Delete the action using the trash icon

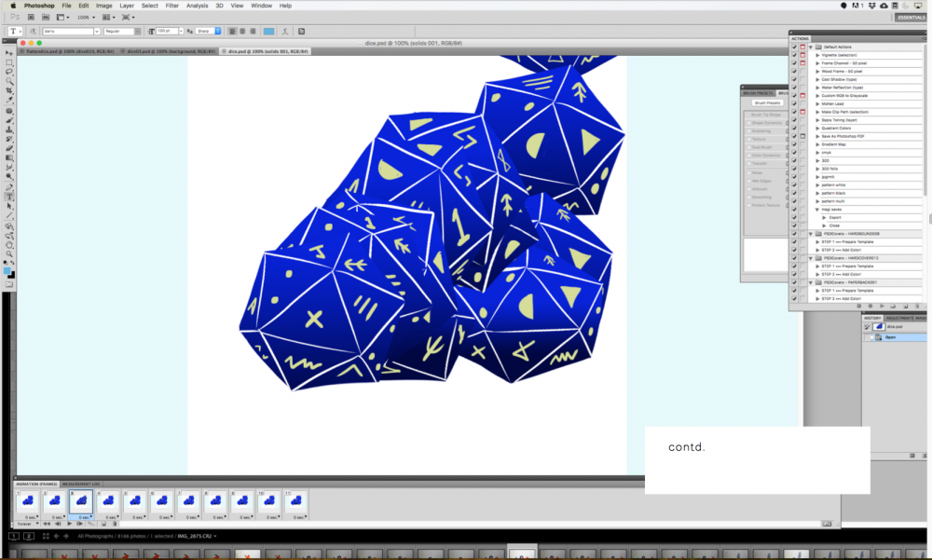pyautogui.click(x=916, y=307)
